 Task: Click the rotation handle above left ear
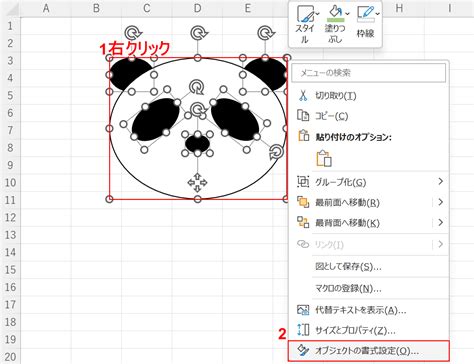pyautogui.click(x=133, y=33)
